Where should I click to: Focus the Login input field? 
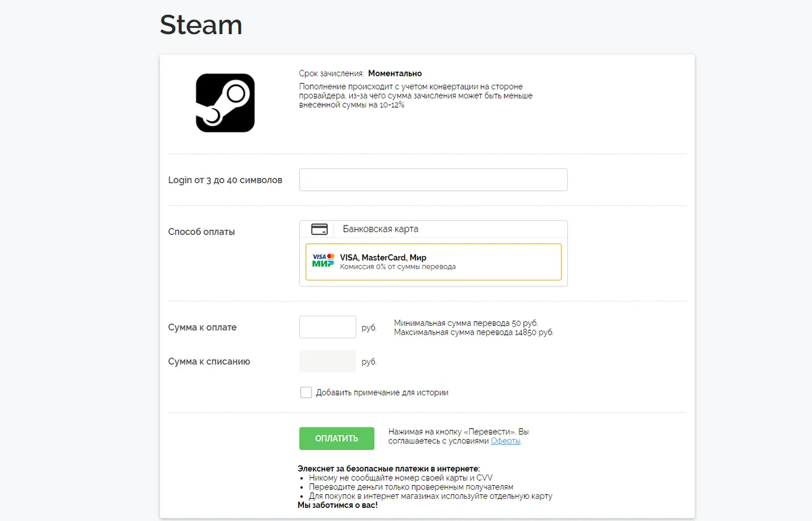(433, 180)
